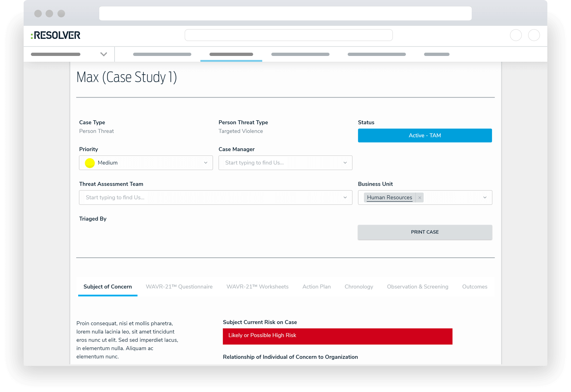Click the Resolver search field
Image resolution: width=571 pixels, height=392 pixels.
coord(288,35)
